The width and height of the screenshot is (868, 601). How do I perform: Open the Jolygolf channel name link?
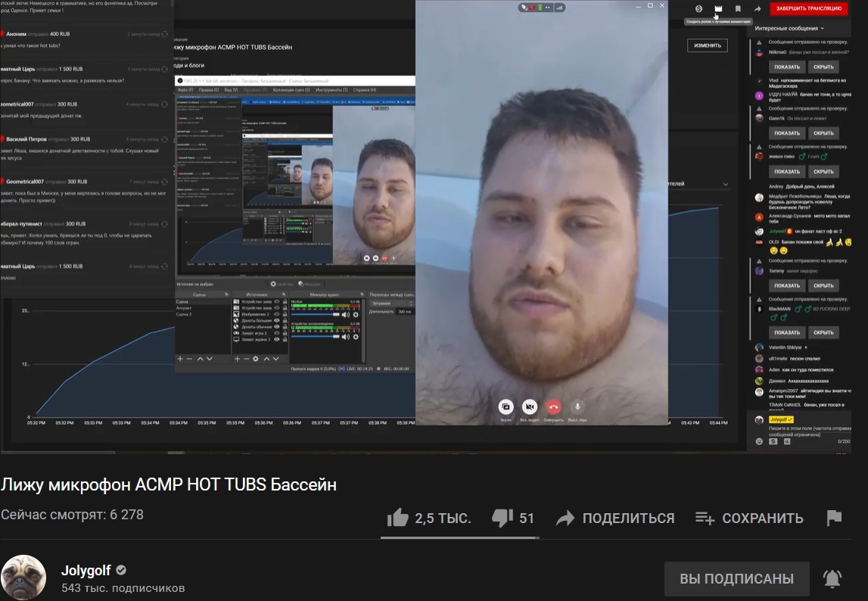(86, 570)
